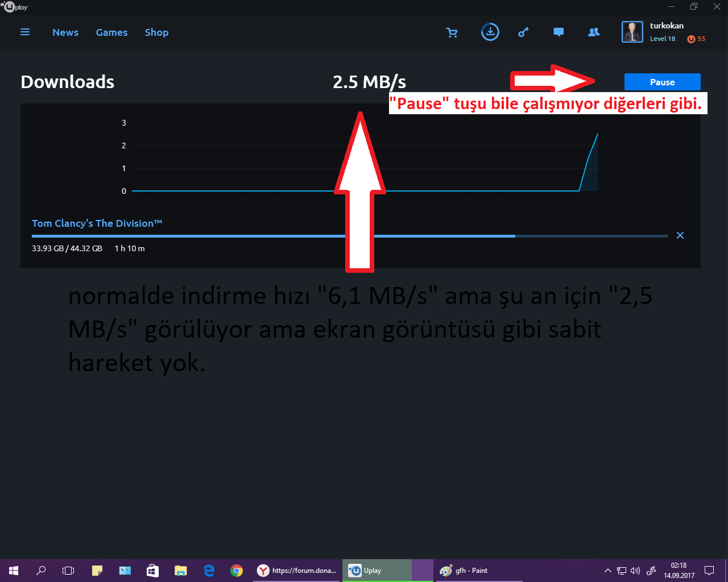Switch to the Games tab
Screen dimensions: 728x582
tap(111, 32)
